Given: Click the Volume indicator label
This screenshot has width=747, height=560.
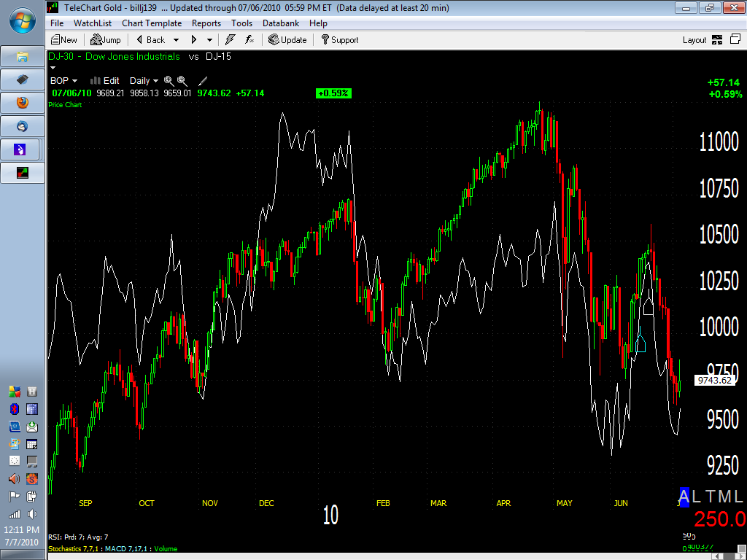Looking at the screenshot, I should pyautogui.click(x=166, y=548).
